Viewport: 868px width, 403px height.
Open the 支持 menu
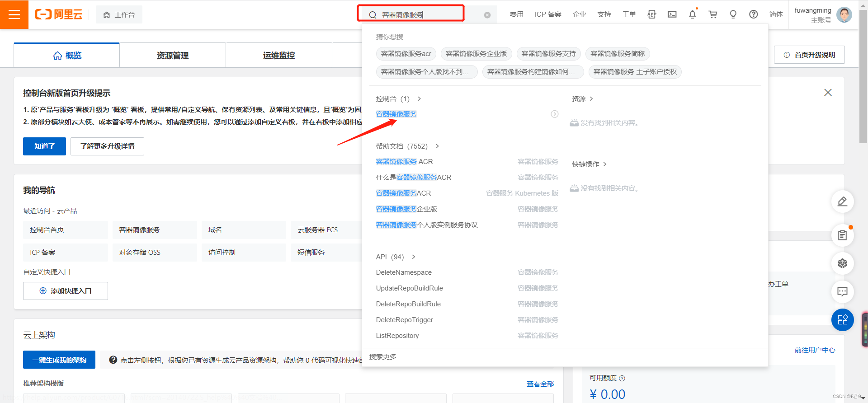[x=604, y=14]
